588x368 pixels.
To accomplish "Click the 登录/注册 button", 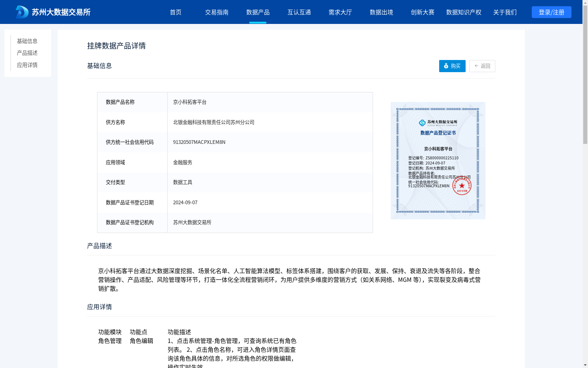I will click(552, 12).
